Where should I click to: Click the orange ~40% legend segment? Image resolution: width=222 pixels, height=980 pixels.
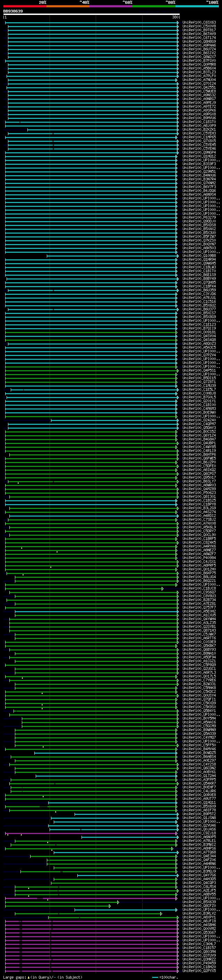coord(68,6)
